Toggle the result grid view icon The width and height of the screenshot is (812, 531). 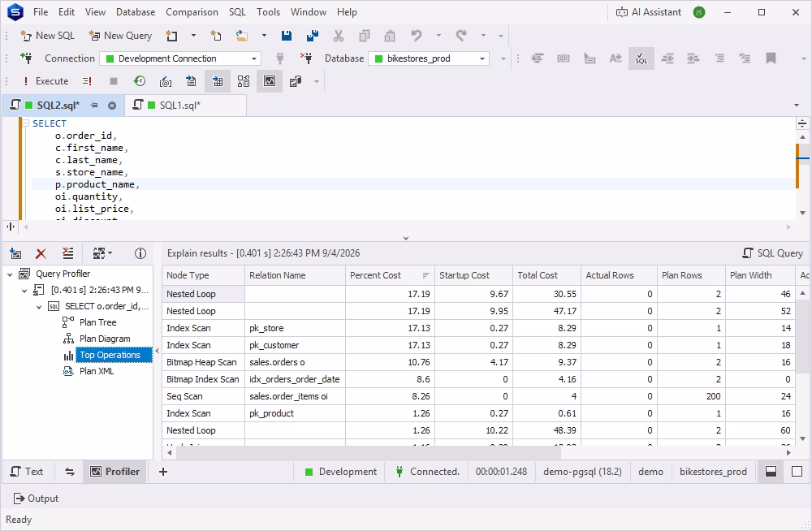point(218,81)
